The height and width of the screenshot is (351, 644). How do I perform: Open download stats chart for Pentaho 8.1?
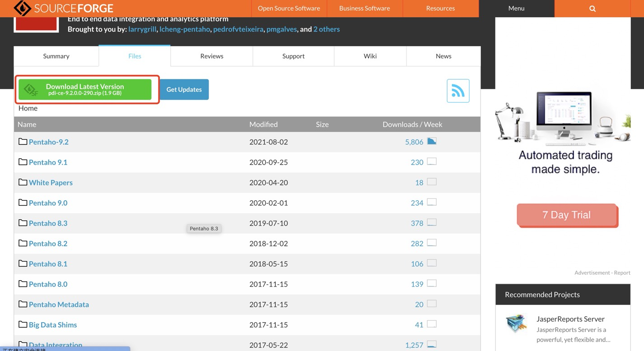432,263
